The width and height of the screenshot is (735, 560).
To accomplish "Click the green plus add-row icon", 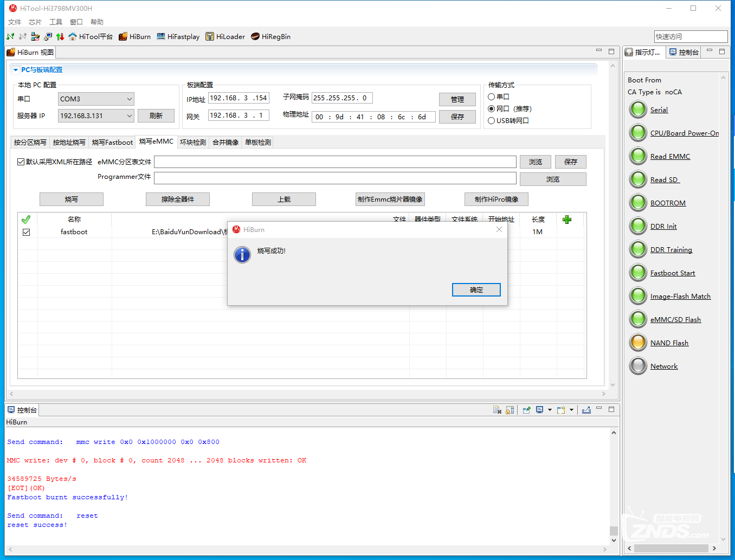I will coord(567,220).
